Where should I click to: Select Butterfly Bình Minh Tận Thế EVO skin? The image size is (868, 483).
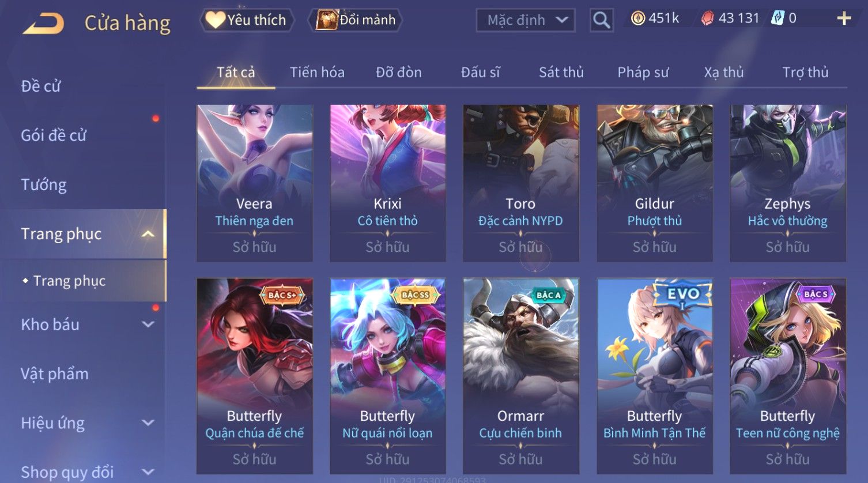coord(655,376)
